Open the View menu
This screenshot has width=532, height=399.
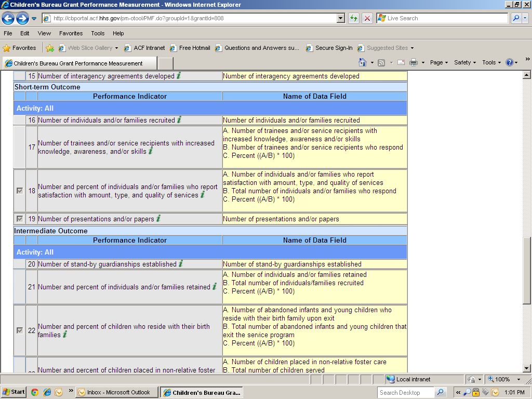click(44, 33)
